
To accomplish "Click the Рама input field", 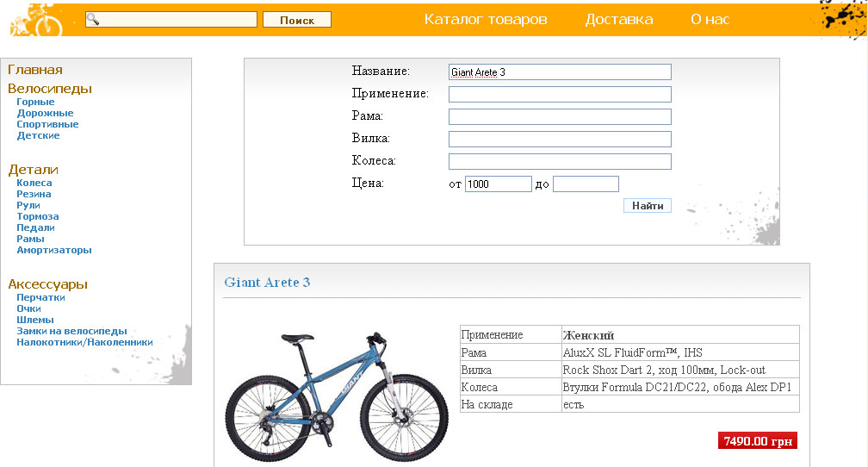I will [560, 117].
